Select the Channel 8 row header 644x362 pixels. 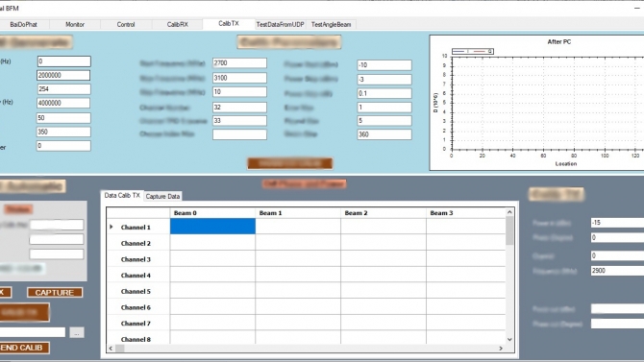(138, 338)
